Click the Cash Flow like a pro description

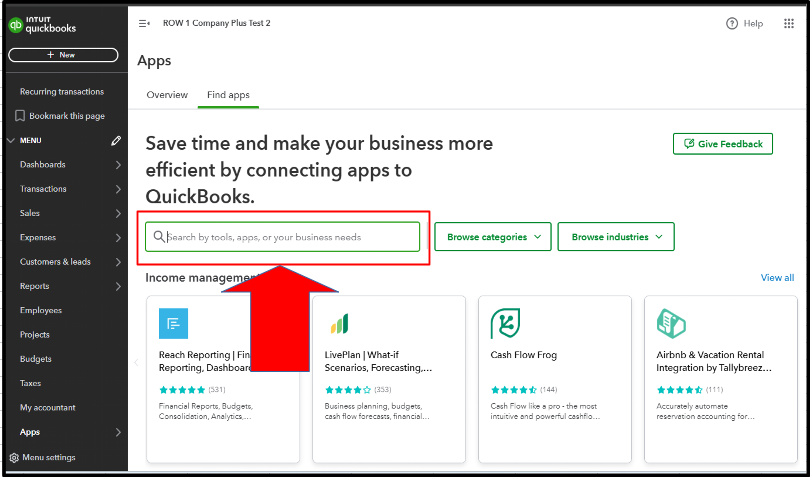(545, 411)
